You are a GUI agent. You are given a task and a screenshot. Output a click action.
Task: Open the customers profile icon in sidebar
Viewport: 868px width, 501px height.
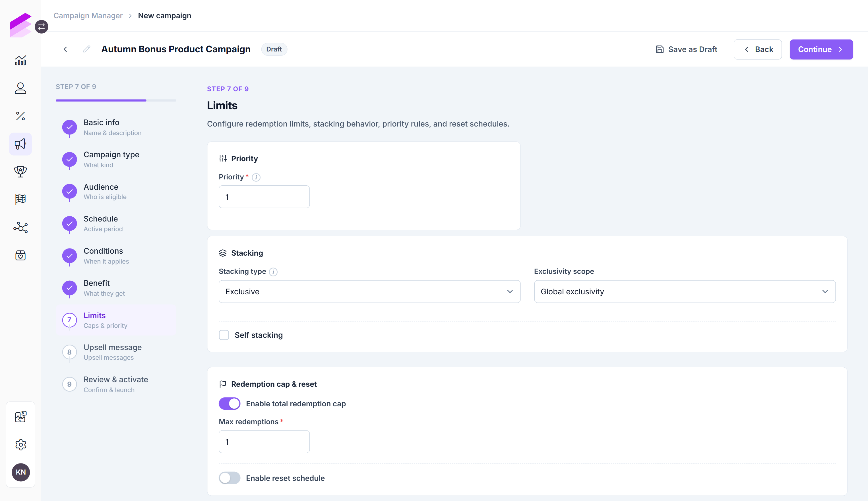20,88
